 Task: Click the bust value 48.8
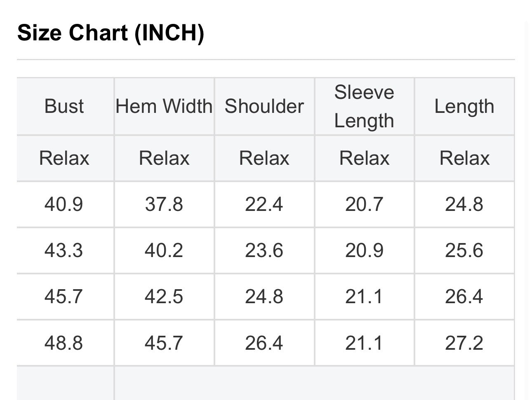coord(64,343)
